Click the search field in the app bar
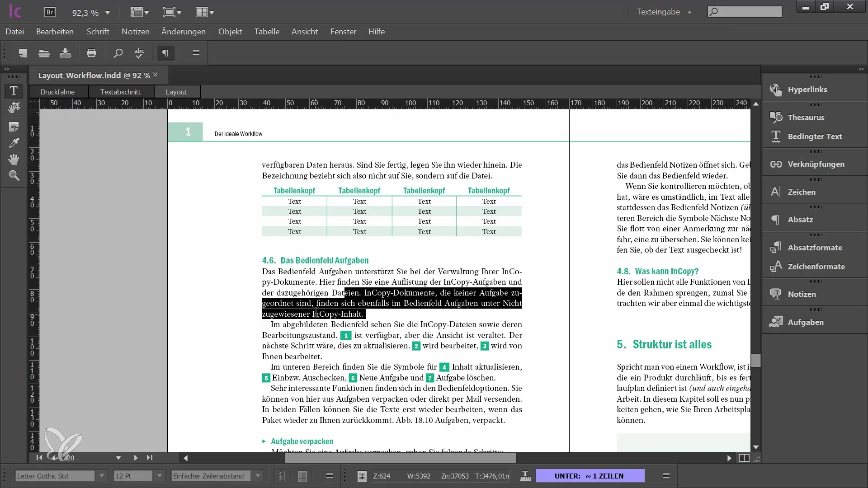The width and height of the screenshot is (868, 488). 745,12
